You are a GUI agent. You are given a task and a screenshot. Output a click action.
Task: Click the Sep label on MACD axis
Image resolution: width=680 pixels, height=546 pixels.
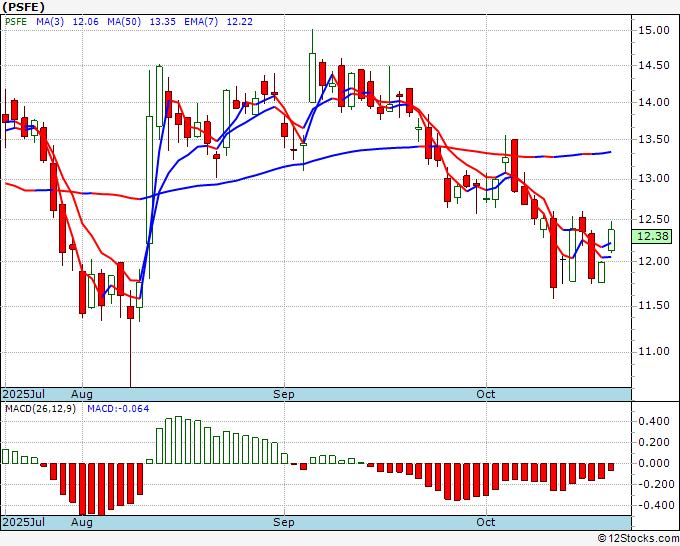[284, 522]
